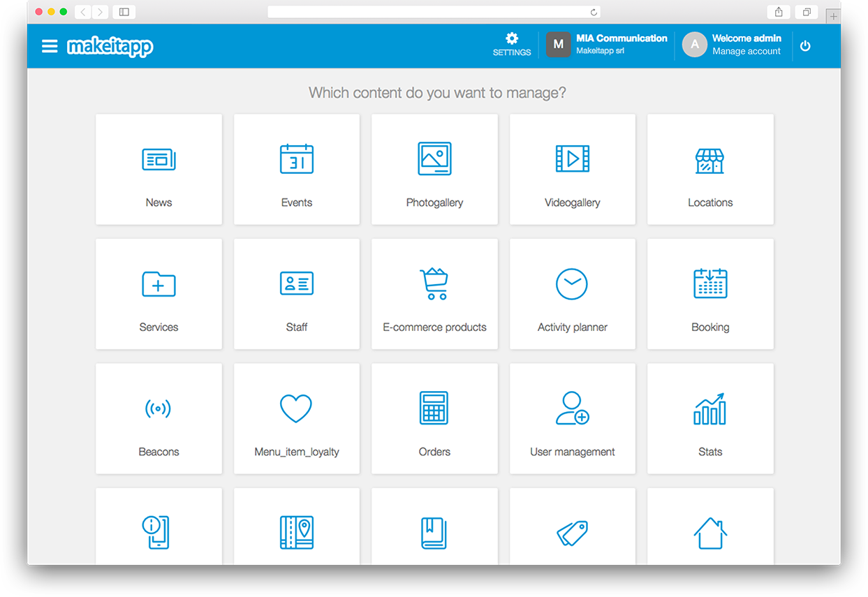Open the Photogallery picture icon
This screenshot has width=868, height=597.
[x=434, y=159]
